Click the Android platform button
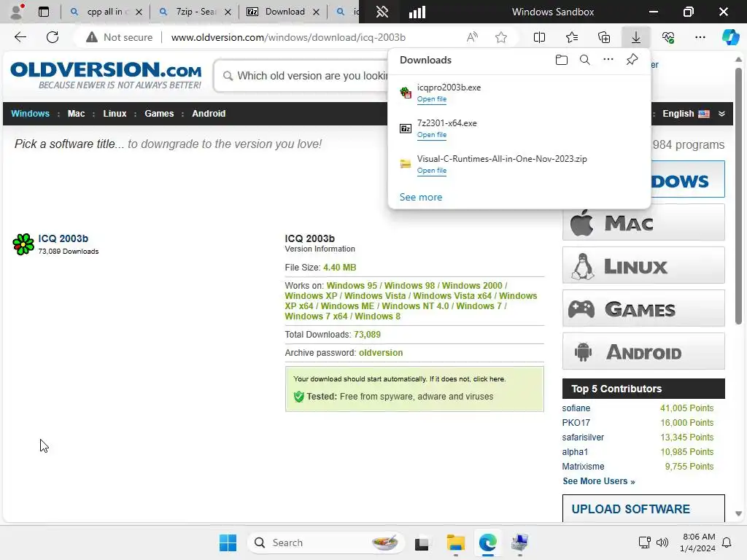747x560 pixels. pyautogui.click(x=643, y=351)
